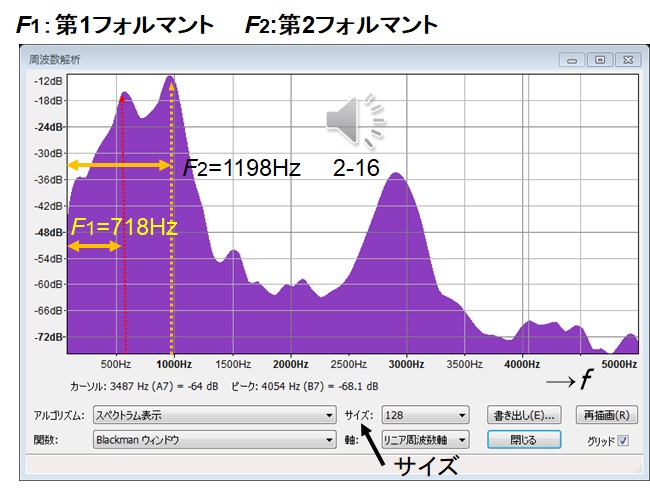Image resolution: width=650 pixels, height=494 pixels.
Task: Expand the サイズ dropdown set to 128
Action: [x=425, y=414]
